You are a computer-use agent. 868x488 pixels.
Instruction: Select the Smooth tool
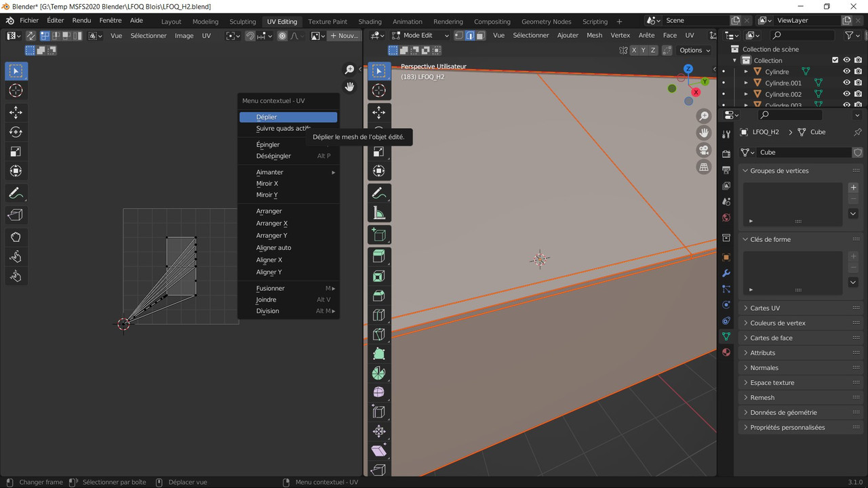coord(379,392)
